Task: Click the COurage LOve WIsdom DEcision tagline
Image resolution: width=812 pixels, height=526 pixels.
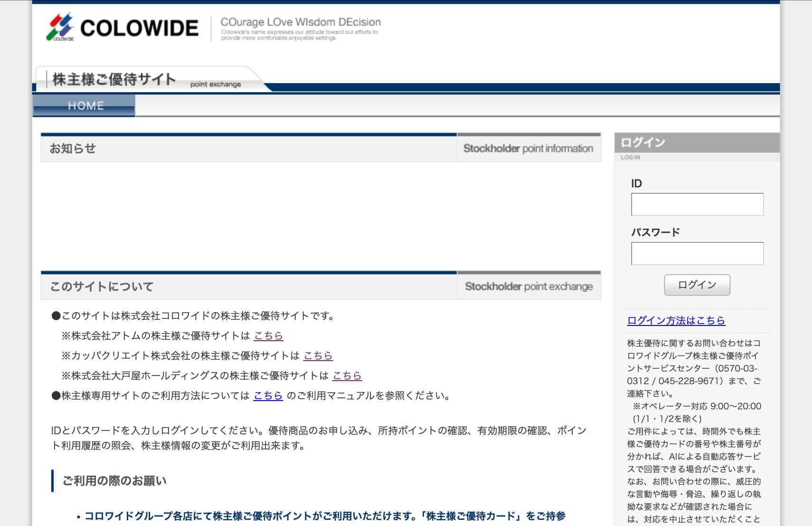Action: click(x=301, y=22)
